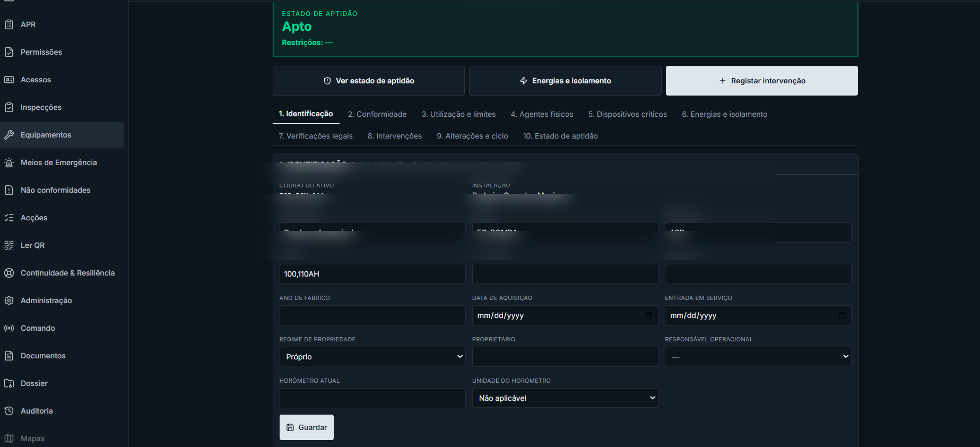
Task: Click the Comando broadcast icon
Action: (9, 328)
